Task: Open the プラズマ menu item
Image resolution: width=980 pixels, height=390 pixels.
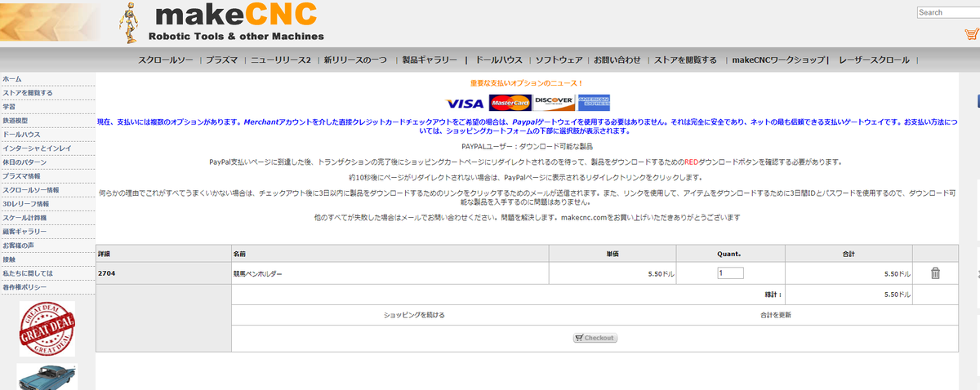Action: click(x=222, y=60)
